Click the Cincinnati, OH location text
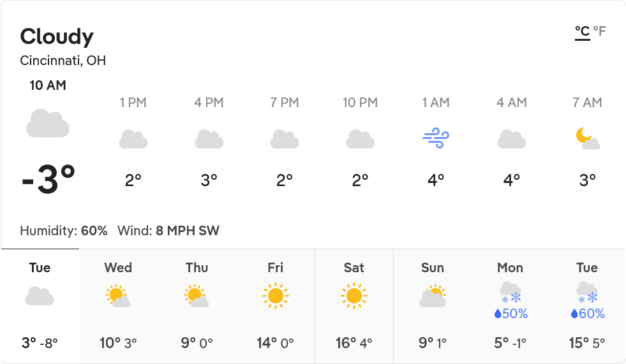This screenshot has height=364, width=626. point(63,61)
